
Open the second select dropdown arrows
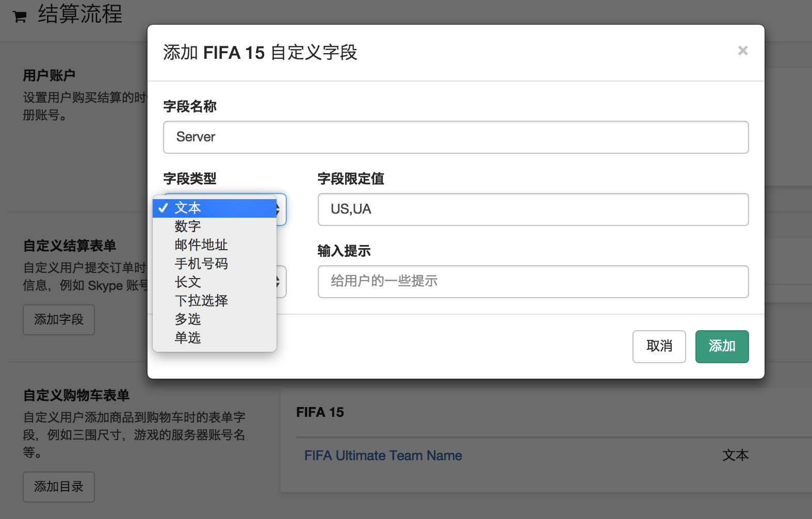(279, 282)
